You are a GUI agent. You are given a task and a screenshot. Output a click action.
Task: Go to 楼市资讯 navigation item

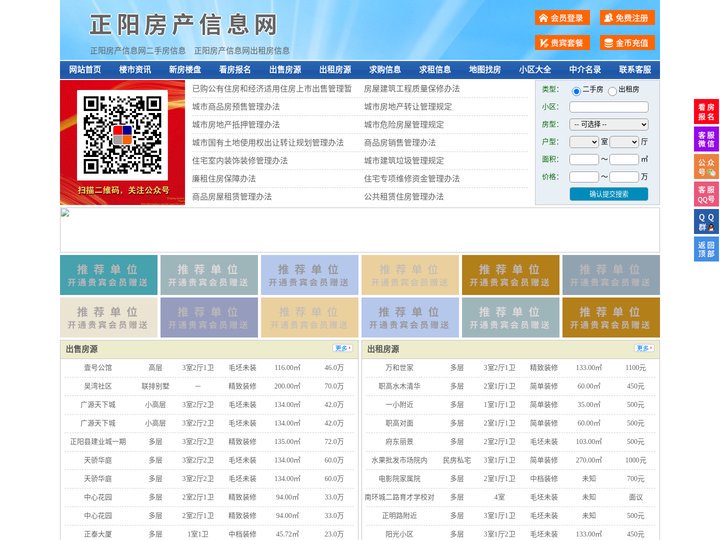[x=135, y=70]
